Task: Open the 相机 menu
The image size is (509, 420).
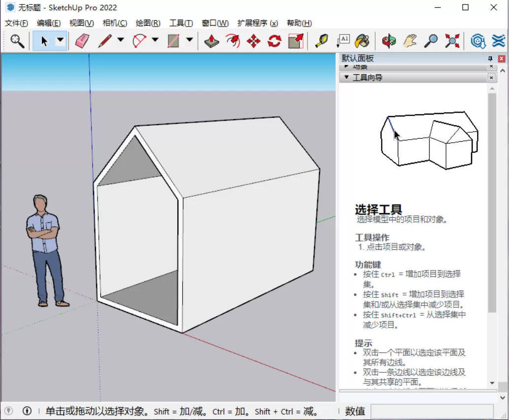Action: coord(114,23)
